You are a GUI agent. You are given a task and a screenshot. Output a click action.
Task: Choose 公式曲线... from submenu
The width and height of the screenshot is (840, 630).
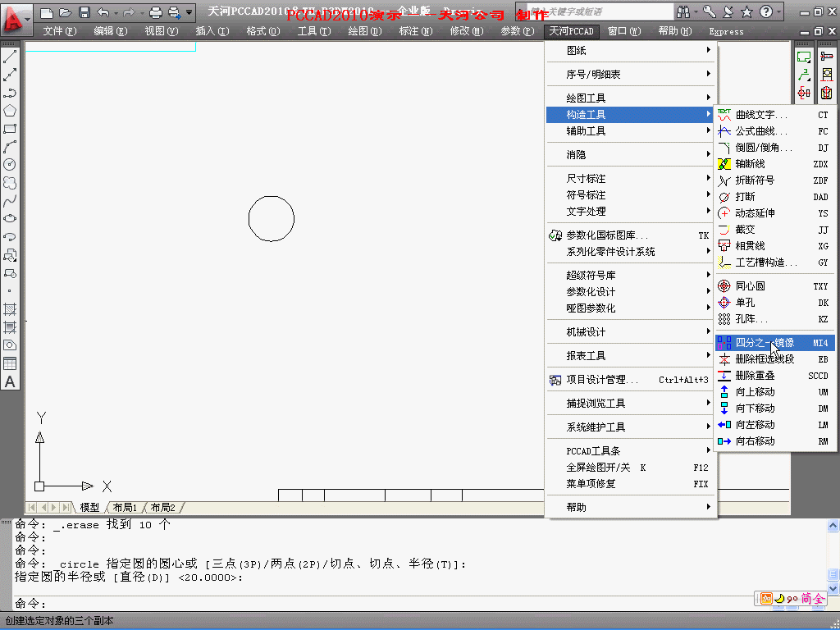coord(776,131)
